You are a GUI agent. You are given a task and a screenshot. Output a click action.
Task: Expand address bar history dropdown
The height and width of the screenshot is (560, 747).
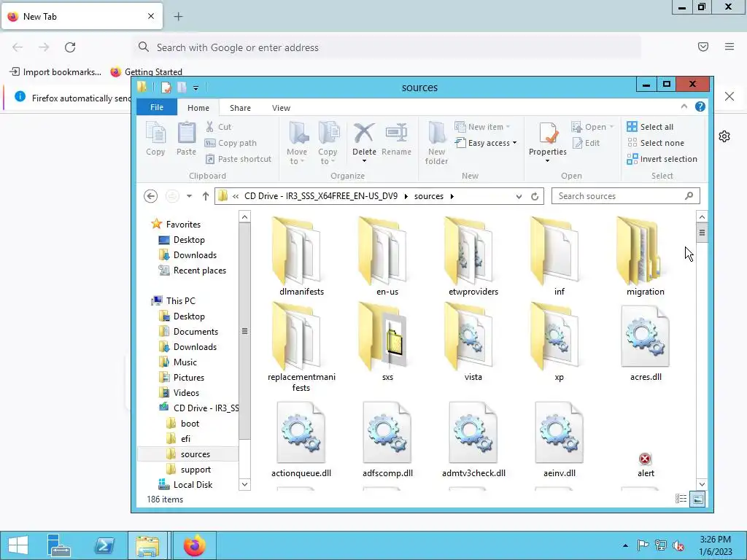[x=519, y=196]
